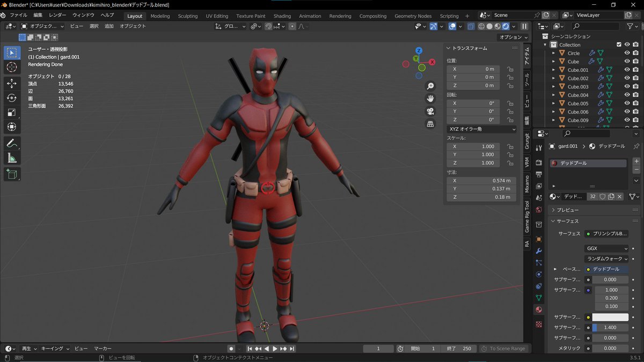Toggle the fake user shield for the material

coord(602,197)
